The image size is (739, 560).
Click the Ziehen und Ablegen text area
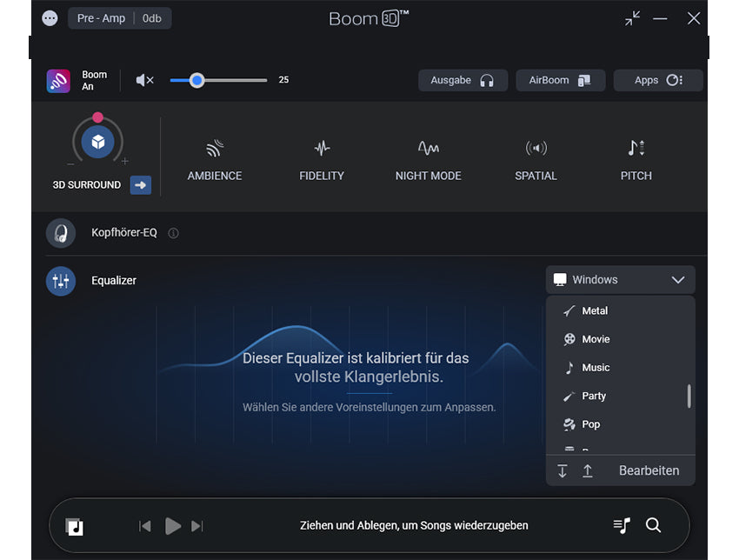click(x=414, y=525)
